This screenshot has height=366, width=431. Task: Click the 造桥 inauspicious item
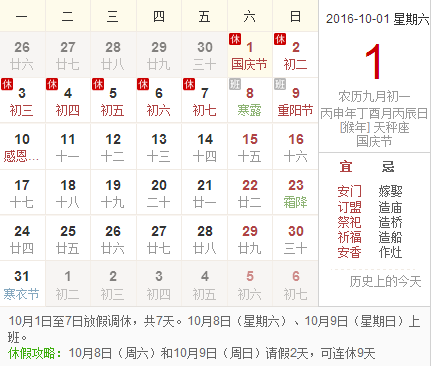pos(390,222)
